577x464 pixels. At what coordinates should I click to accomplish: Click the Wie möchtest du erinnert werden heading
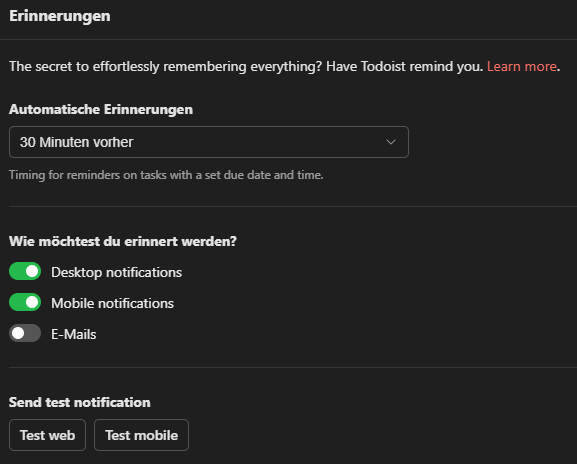123,241
